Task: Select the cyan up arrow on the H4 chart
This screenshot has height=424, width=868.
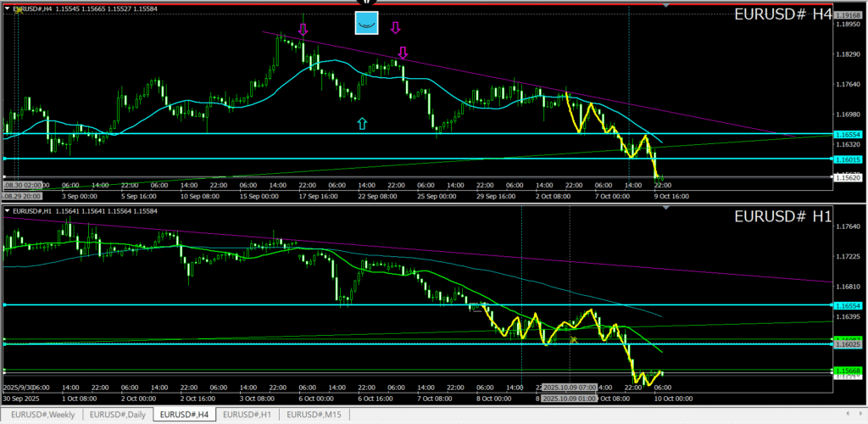Action: tap(363, 124)
